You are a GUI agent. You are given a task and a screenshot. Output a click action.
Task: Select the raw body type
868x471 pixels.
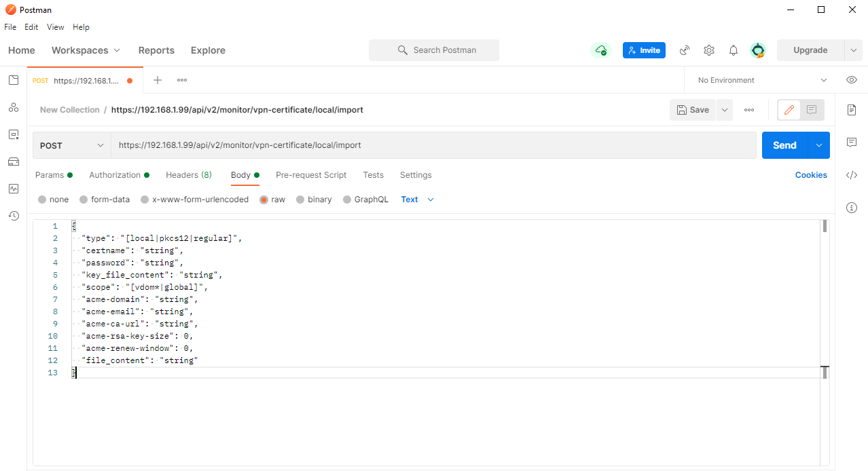point(272,199)
